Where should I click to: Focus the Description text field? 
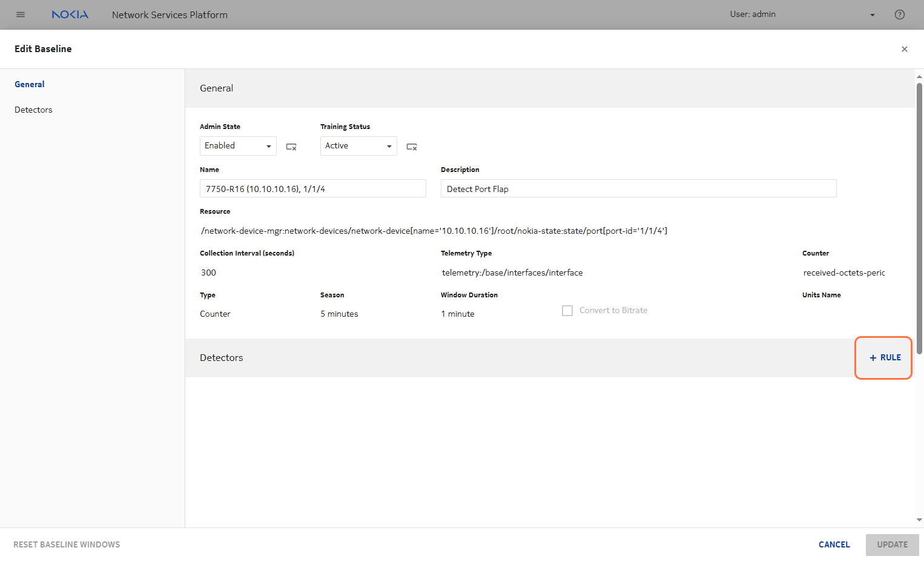pos(638,189)
